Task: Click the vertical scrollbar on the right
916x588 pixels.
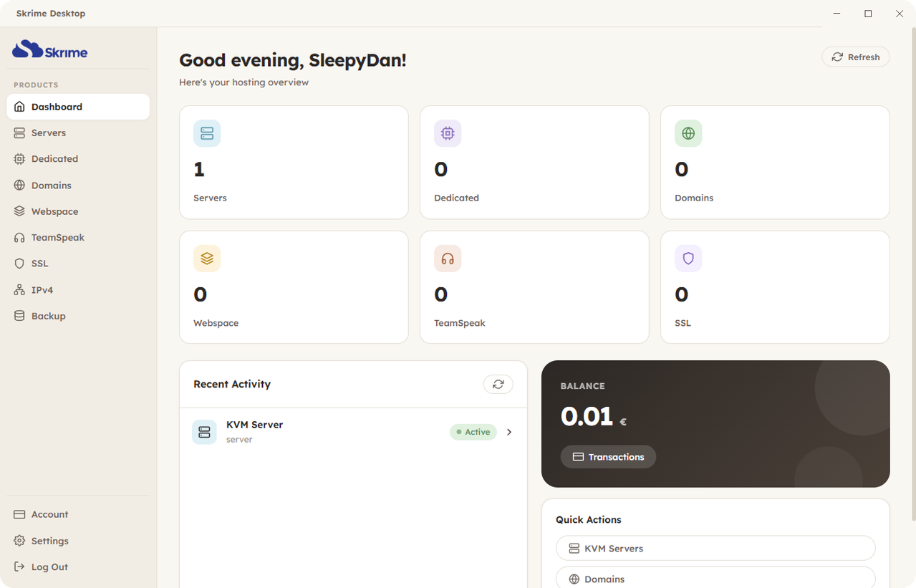Action: [x=912, y=274]
